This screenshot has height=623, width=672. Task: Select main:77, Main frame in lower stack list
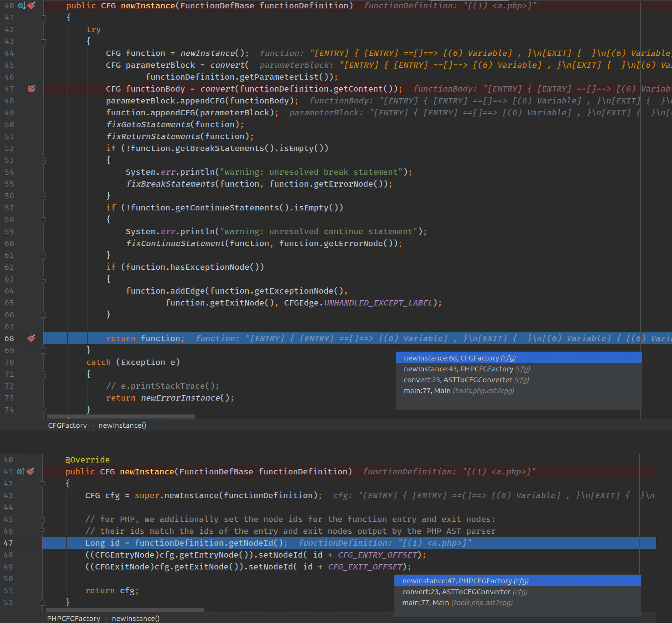[x=518, y=602]
